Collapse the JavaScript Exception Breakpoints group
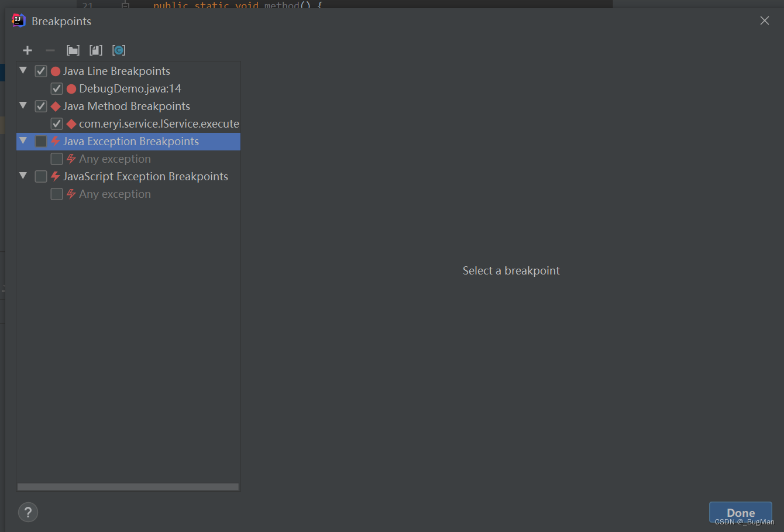Viewport: 784px width, 532px height. tap(23, 176)
